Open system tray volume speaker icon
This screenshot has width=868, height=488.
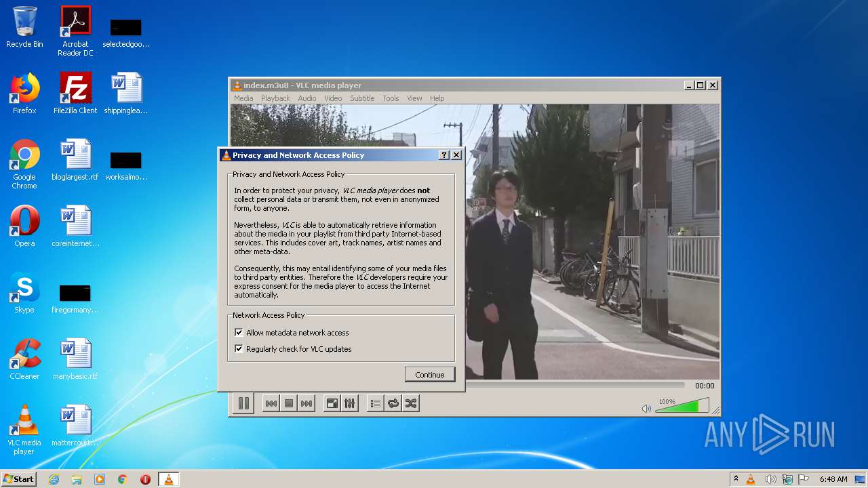click(770, 479)
